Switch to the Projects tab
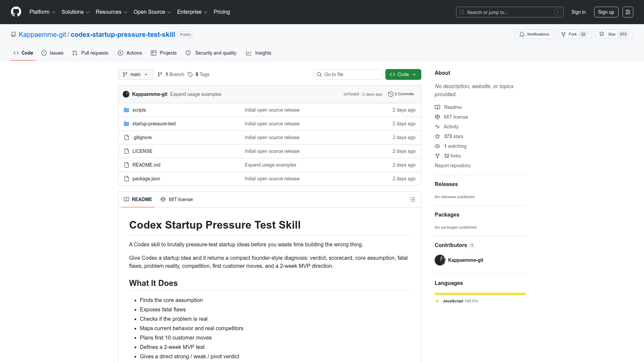Screen dimensions: 644x362 coord(164,53)
